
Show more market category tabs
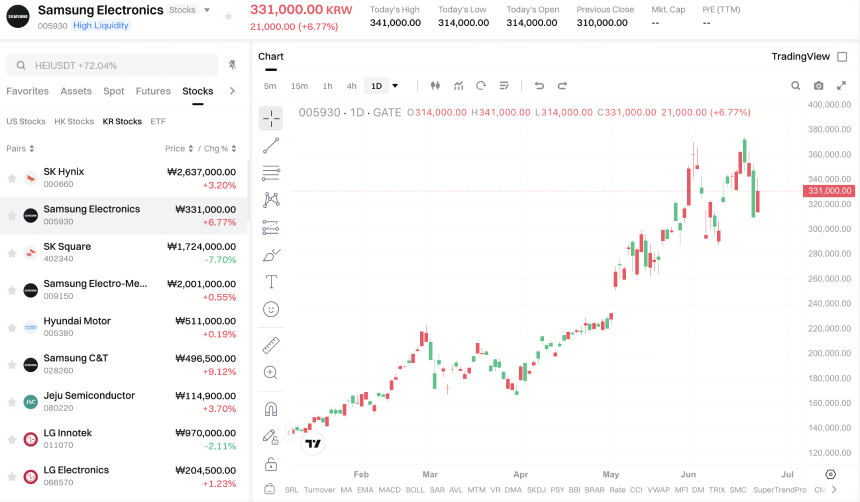[233, 91]
